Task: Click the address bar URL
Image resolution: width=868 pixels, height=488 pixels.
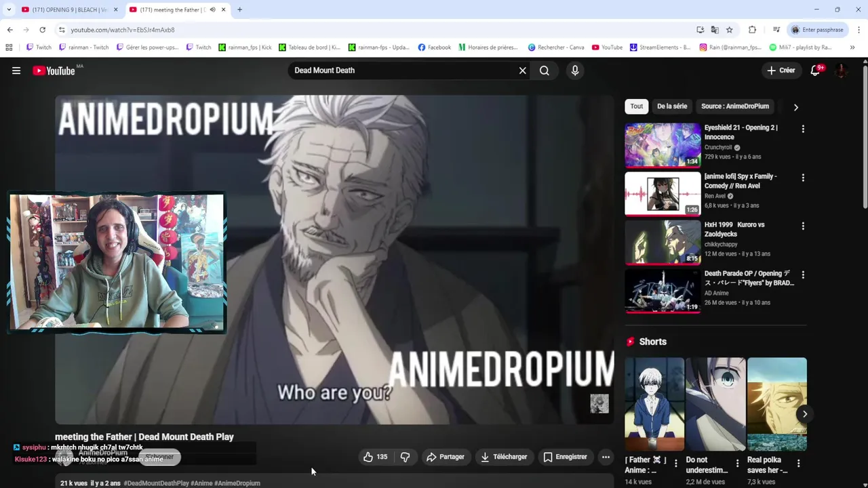Action: pos(122,30)
